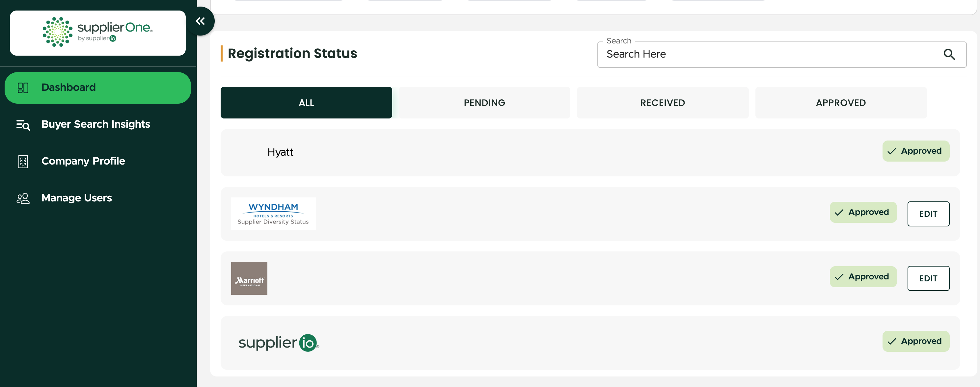Select the ALL tab

tap(306, 103)
